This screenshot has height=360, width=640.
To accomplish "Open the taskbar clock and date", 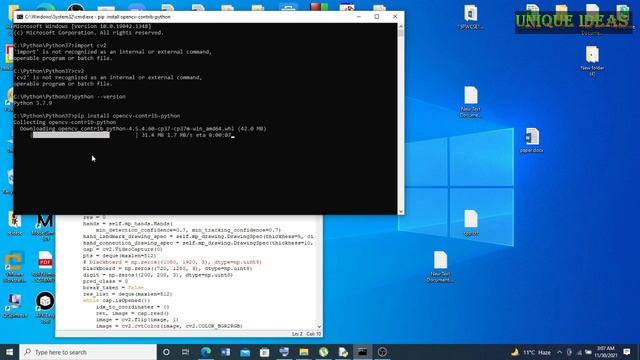I will pos(606,352).
